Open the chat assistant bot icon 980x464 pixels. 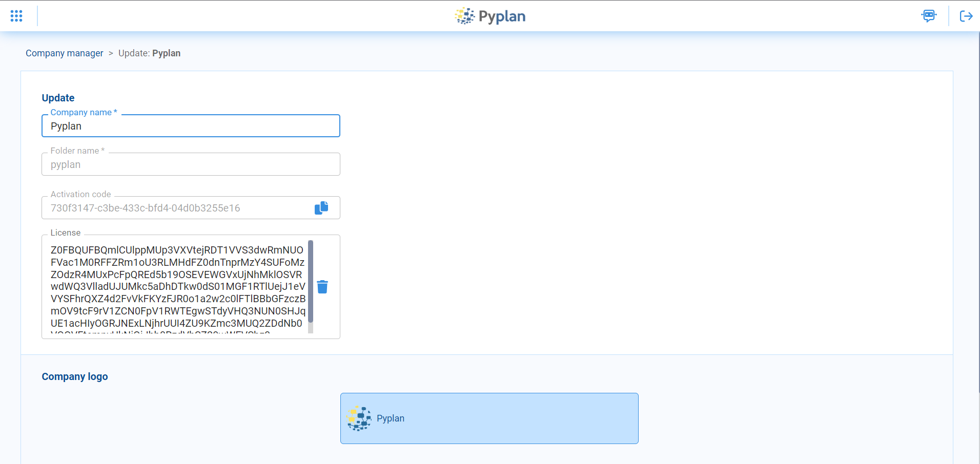928,16
